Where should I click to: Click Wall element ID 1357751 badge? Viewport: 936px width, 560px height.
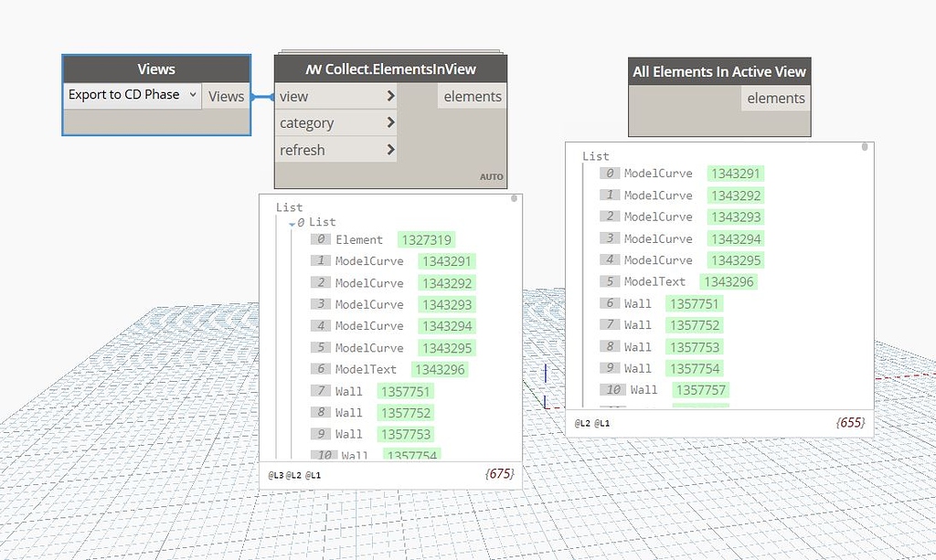point(405,390)
